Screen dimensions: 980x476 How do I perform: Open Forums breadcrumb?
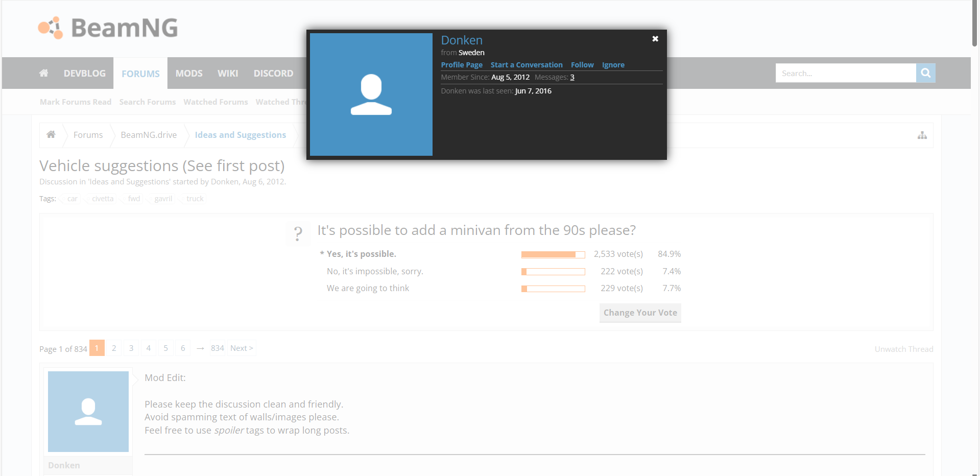(x=88, y=135)
